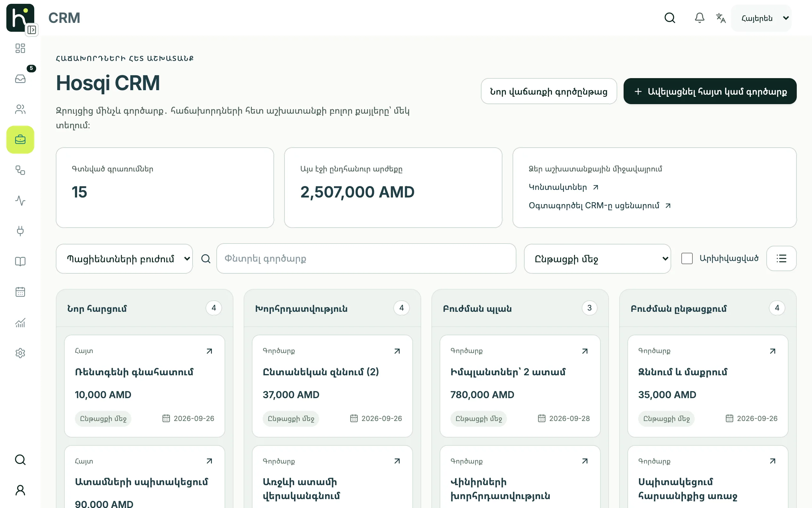Open Օգտագործել CRM-ը սցենարում link
Viewport: 812px width, 508px height.
coord(599,205)
